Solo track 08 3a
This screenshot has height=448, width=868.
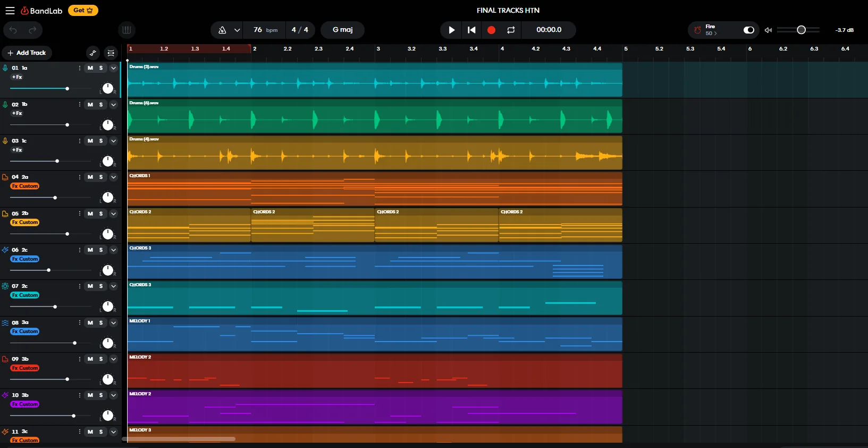101,323
